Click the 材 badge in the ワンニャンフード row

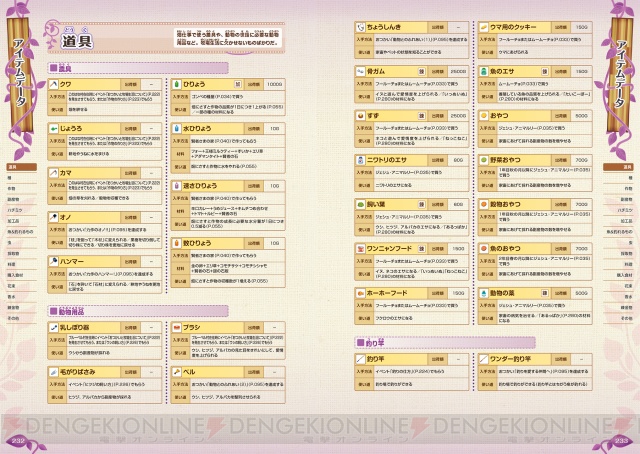pyautogui.click(x=421, y=248)
